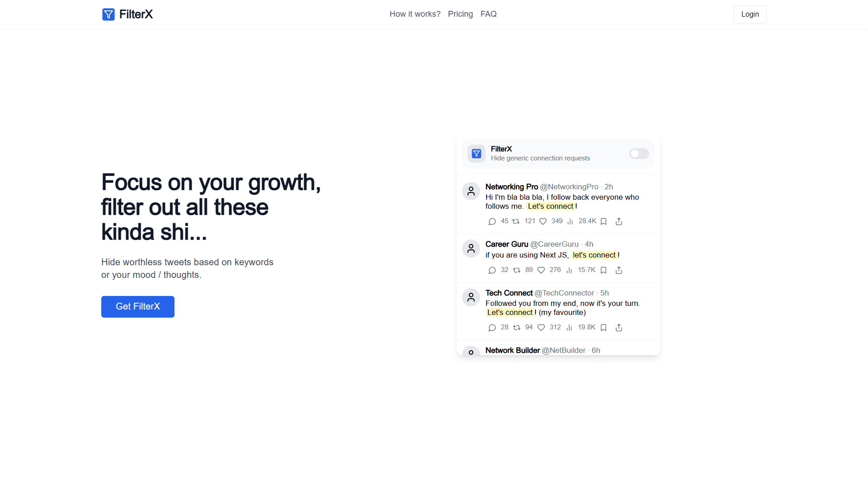Click retweet icon on Networking Pro tweet
The image size is (868, 488).
point(516,221)
